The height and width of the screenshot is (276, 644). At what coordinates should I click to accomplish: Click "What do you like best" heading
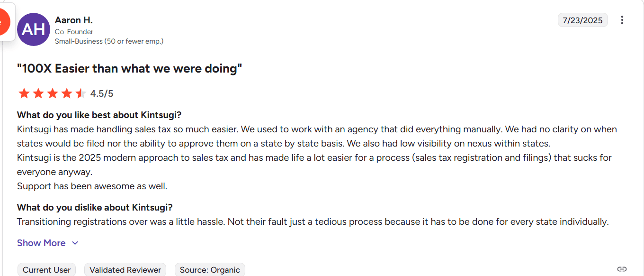click(99, 115)
